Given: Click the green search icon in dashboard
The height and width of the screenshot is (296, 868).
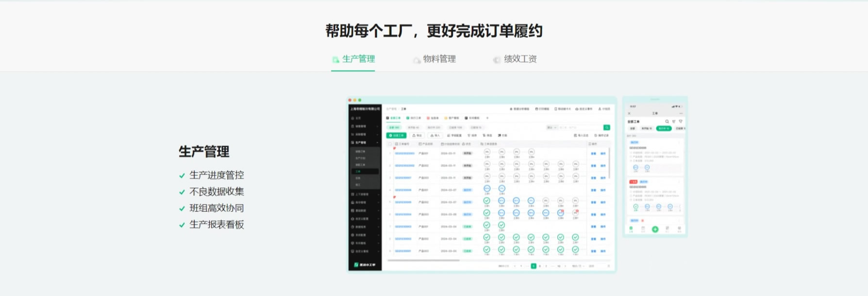Looking at the screenshot, I should [606, 127].
